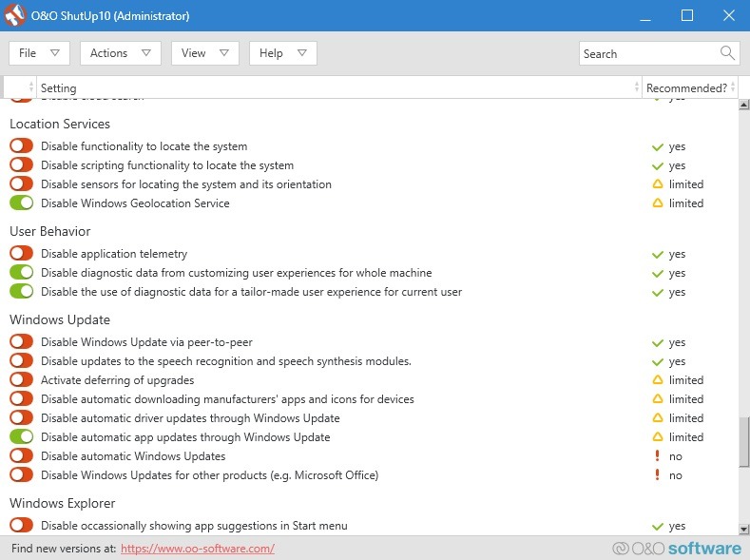Maximize the O&O ShutUp10 window
Viewport: 750px width, 560px height.
[687, 16]
